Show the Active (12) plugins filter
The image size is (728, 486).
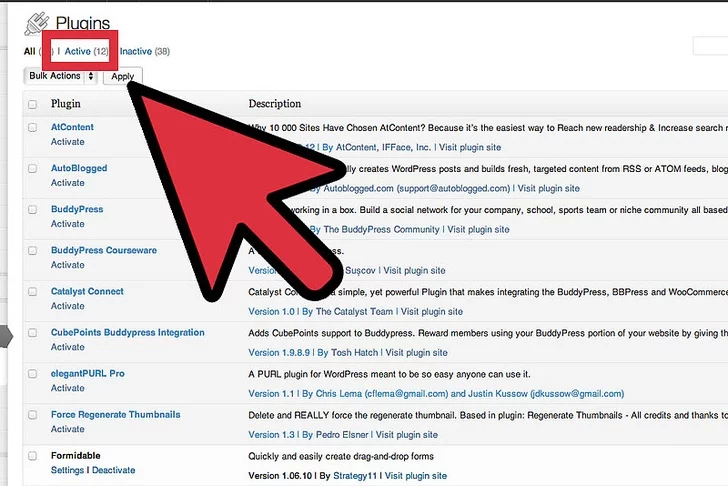click(86, 51)
